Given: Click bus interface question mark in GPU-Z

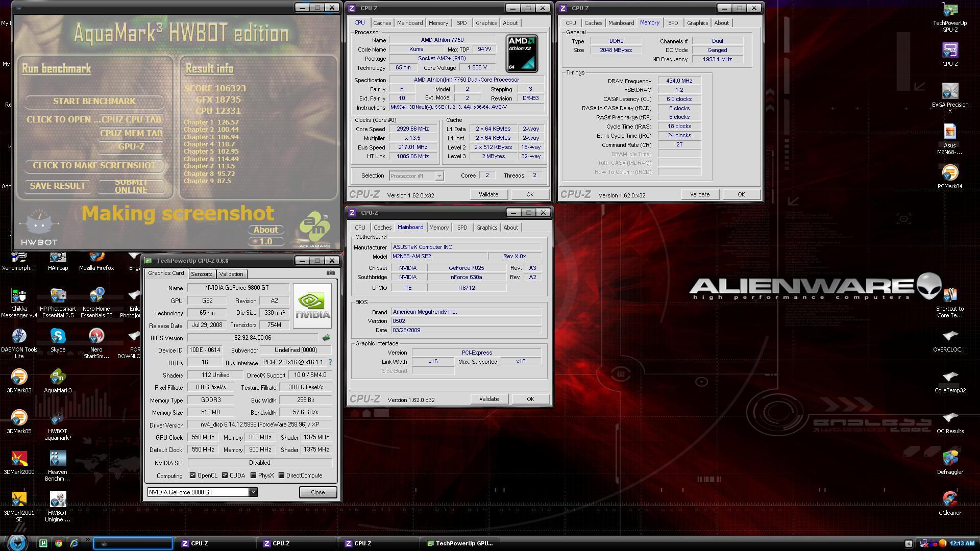Looking at the screenshot, I should click(x=330, y=362).
